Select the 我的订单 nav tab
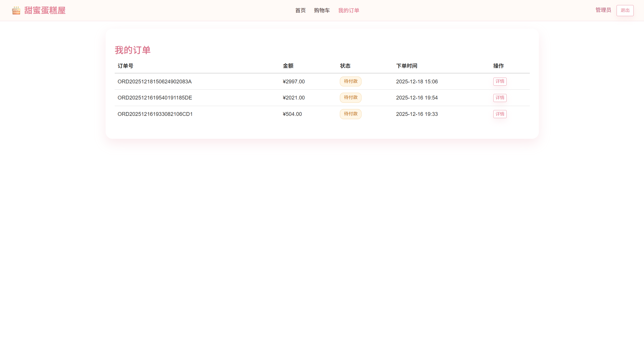644x339 pixels. pyautogui.click(x=349, y=11)
